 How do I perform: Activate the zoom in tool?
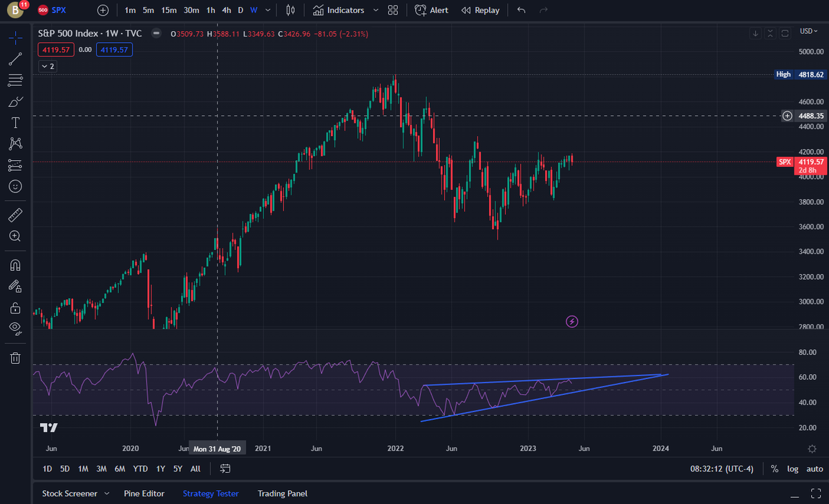click(15, 236)
